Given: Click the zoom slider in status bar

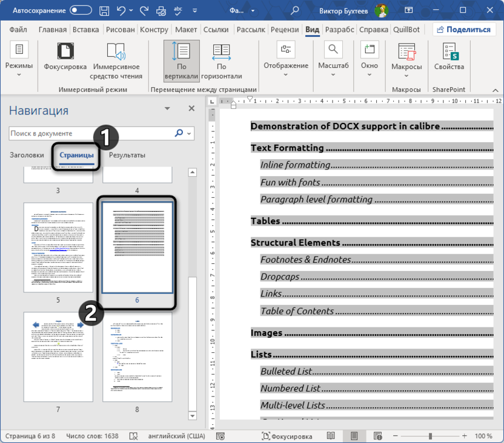Looking at the screenshot, I should [430, 436].
